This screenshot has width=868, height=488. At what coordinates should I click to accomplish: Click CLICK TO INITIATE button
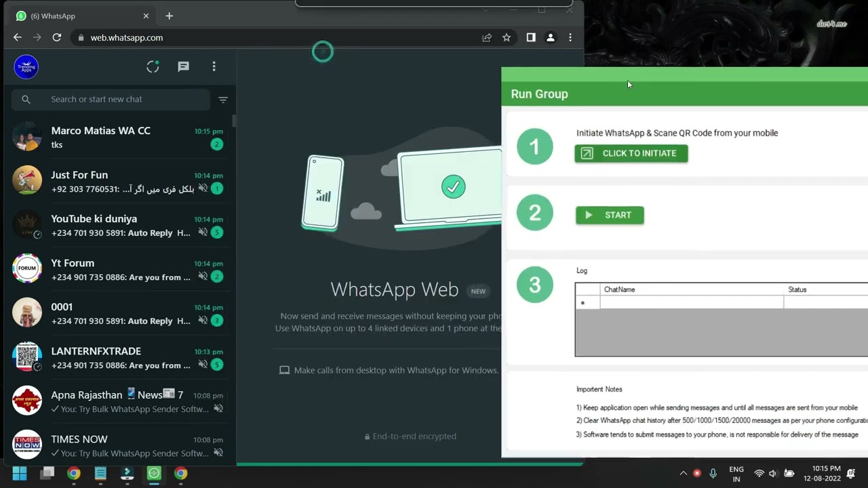631,153
